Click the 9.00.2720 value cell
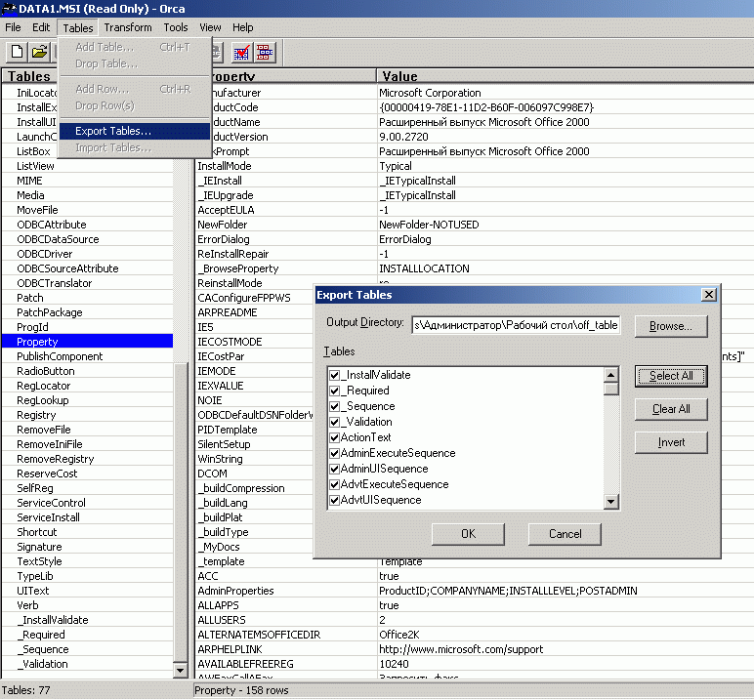754x700 pixels. click(565, 137)
